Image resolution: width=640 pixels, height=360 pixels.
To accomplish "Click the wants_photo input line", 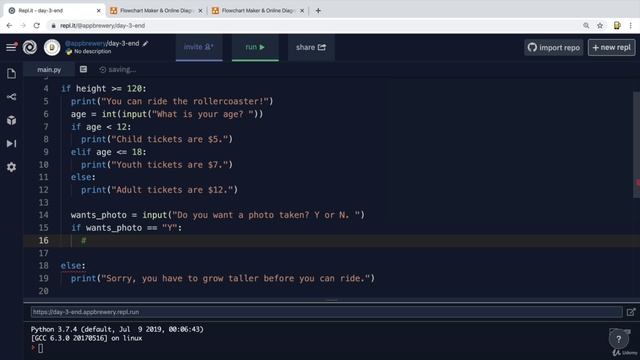I will pyautogui.click(x=218, y=215).
